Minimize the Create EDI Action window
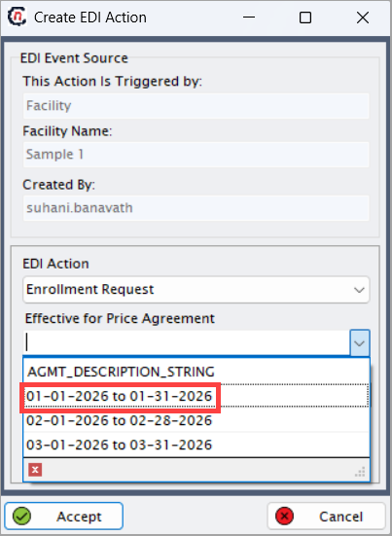The image size is (392, 536). point(249,18)
